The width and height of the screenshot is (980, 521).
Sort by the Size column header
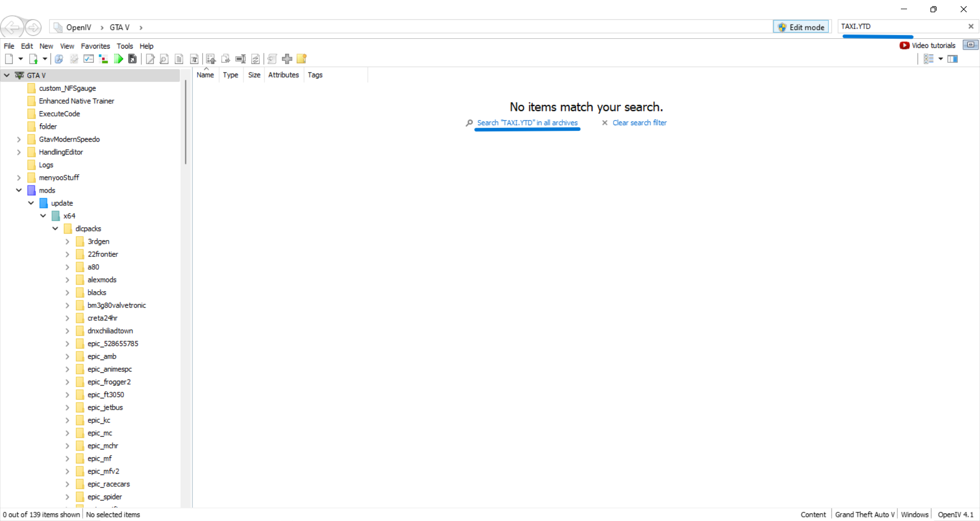(254, 75)
